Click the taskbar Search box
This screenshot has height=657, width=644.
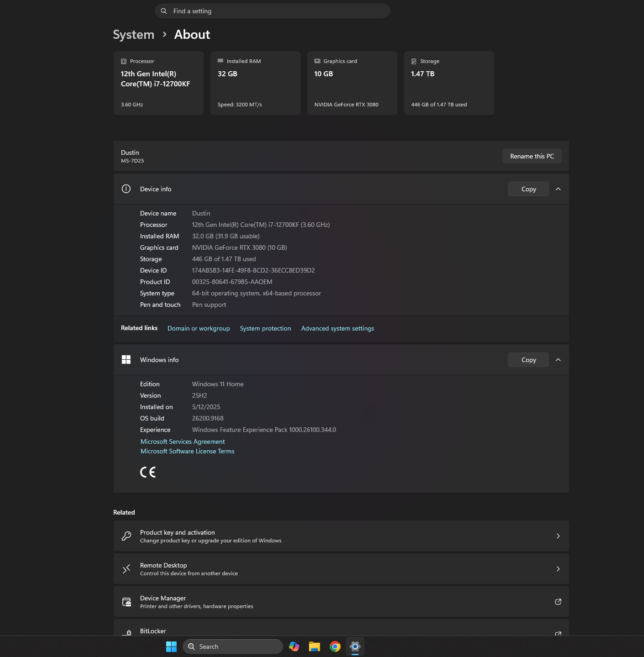click(233, 646)
